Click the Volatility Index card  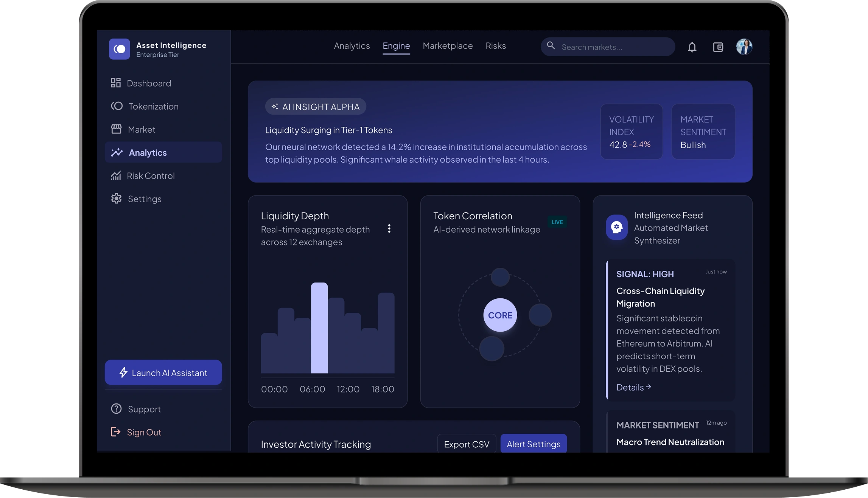(632, 132)
